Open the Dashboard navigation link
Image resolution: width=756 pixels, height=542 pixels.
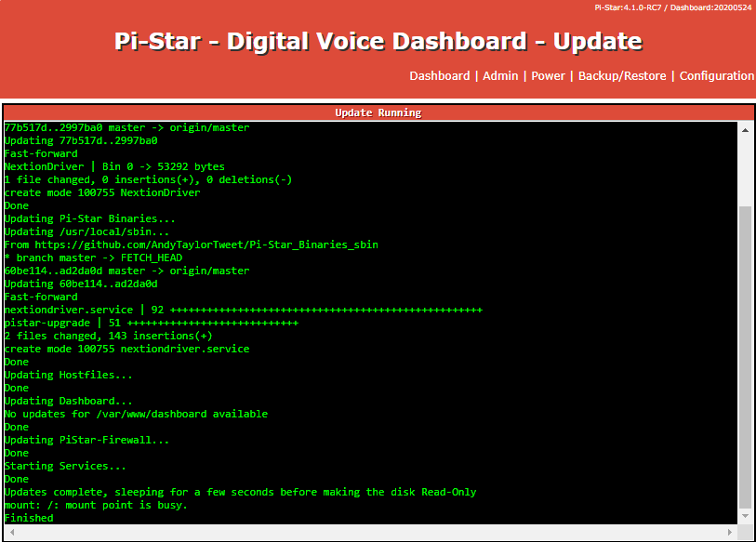pyautogui.click(x=439, y=76)
